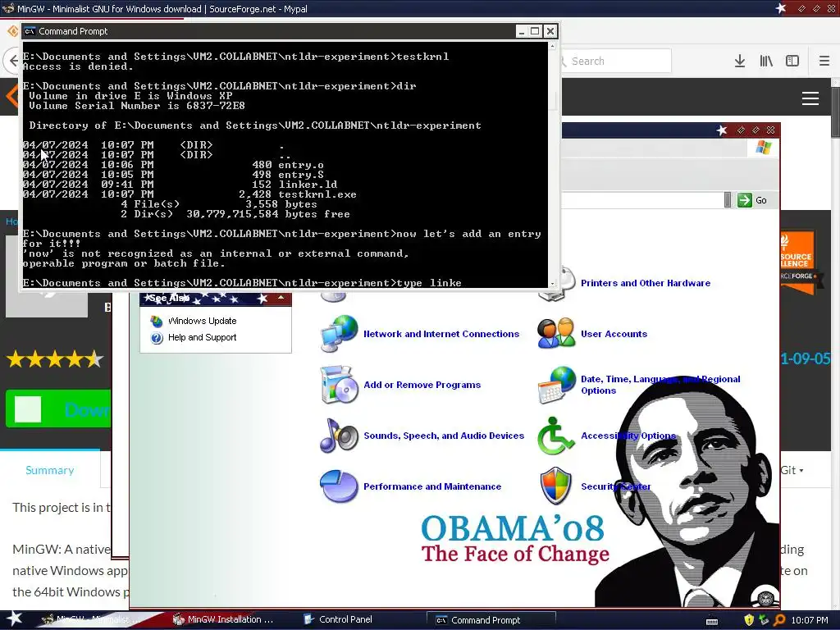
Task: Click the Add or Remove Programs CD icon
Action: (x=339, y=385)
